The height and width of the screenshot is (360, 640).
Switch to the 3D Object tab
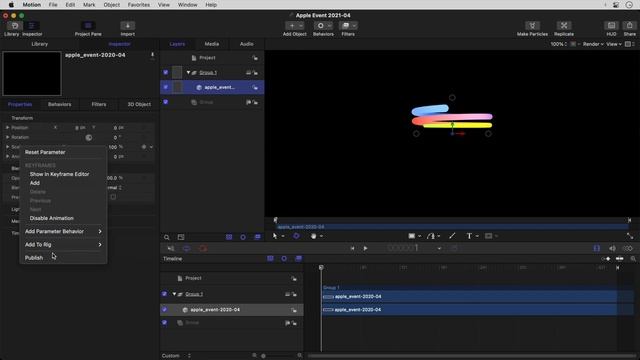(139, 104)
